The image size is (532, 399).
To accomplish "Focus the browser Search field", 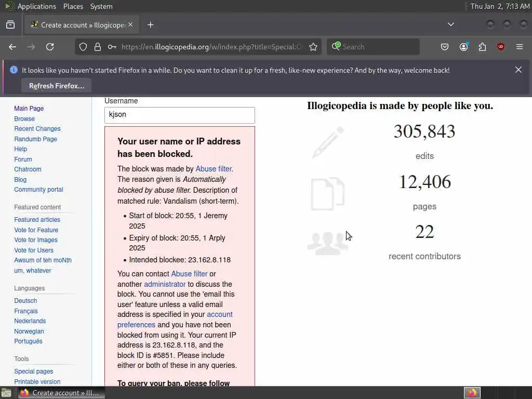I will (373, 47).
